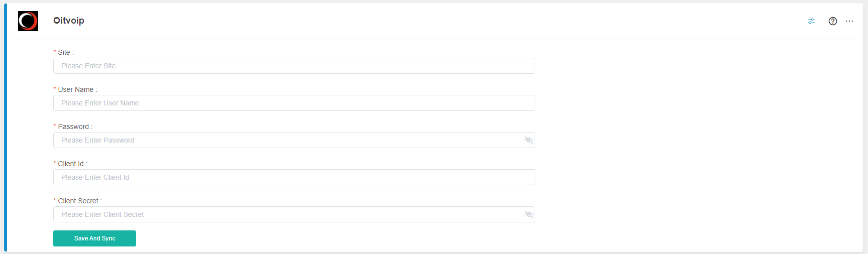Show the Password field value
This screenshot has width=868, height=254.
click(x=528, y=140)
